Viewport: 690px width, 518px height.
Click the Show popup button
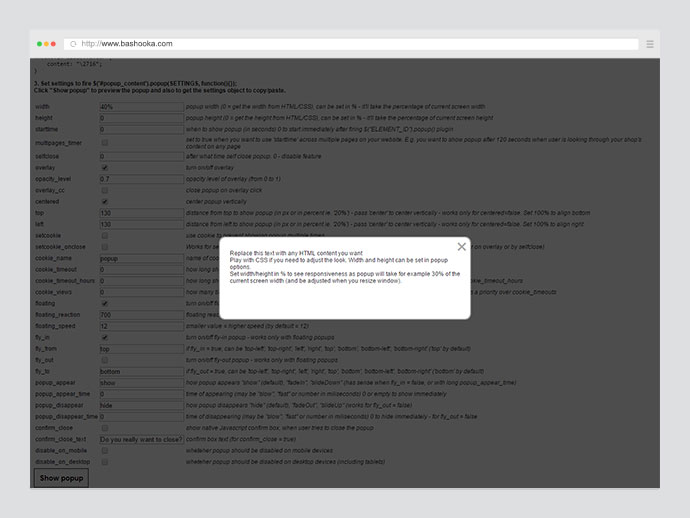tap(61, 478)
